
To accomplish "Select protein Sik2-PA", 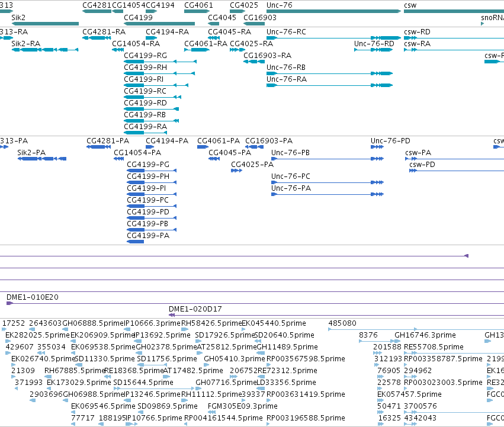I will [x=42, y=159].
